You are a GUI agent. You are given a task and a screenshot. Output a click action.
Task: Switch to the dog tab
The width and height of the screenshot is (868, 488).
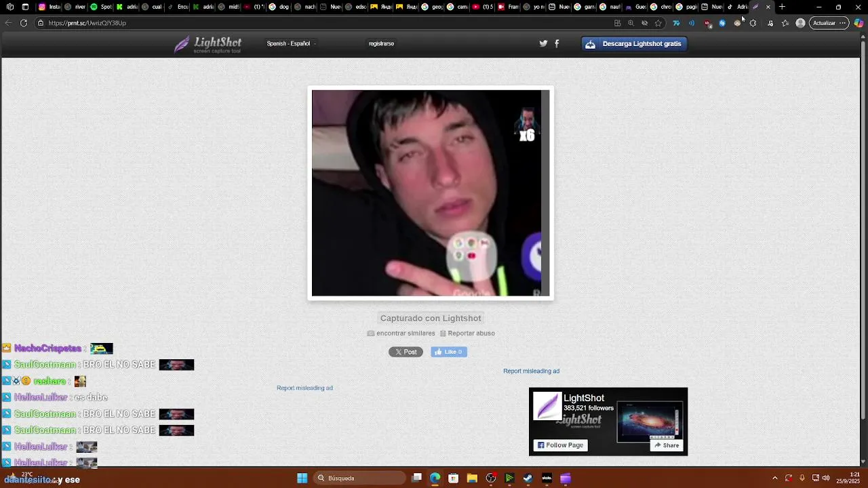click(x=279, y=7)
